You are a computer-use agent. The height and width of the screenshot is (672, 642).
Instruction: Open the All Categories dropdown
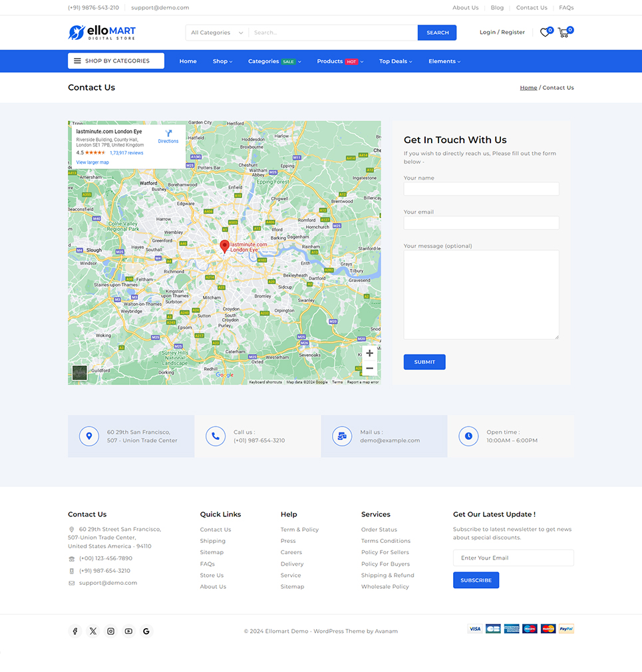[216, 33]
